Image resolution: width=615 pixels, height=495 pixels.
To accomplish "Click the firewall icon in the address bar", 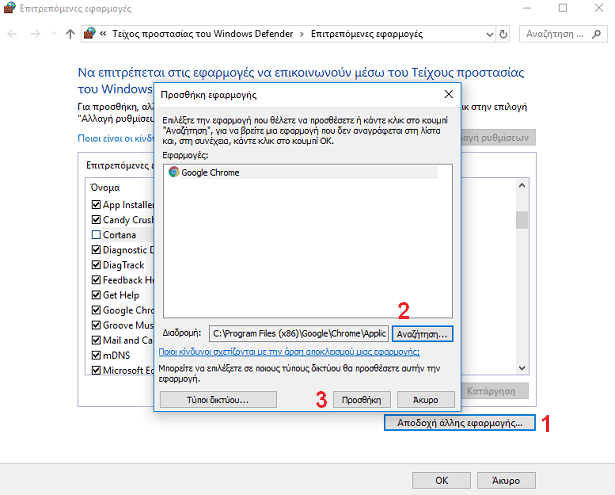I will pyautogui.click(x=90, y=34).
